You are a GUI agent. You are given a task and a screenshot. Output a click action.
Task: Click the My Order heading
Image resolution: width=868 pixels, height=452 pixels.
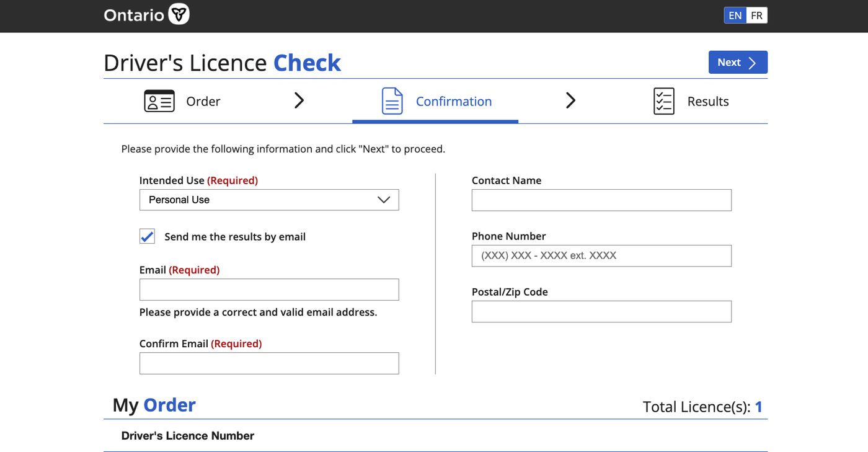(154, 405)
